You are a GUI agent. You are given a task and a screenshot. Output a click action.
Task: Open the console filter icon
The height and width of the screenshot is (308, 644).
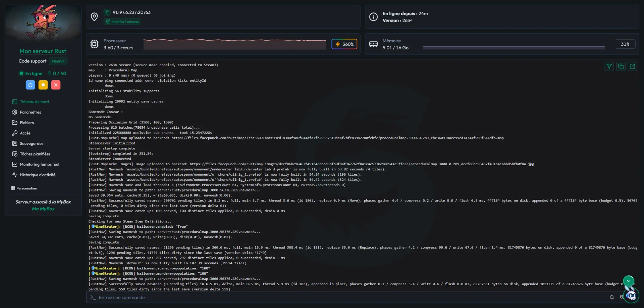point(609,67)
